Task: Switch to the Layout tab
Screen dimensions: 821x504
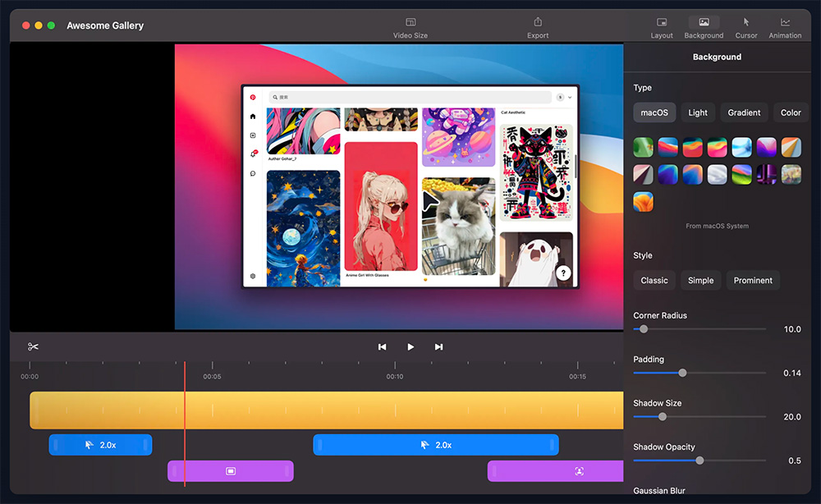Action: [661, 28]
